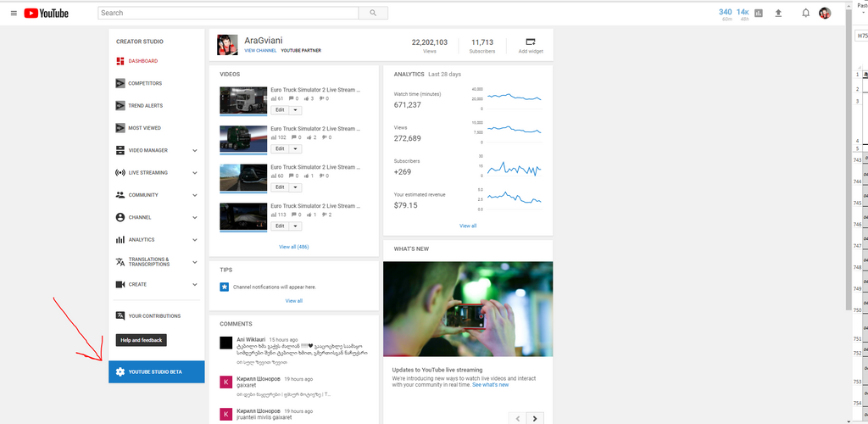Image resolution: width=868 pixels, height=424 pixels.
Task: Expand the Translations & Transcriptions chevron
Action: 195,262
